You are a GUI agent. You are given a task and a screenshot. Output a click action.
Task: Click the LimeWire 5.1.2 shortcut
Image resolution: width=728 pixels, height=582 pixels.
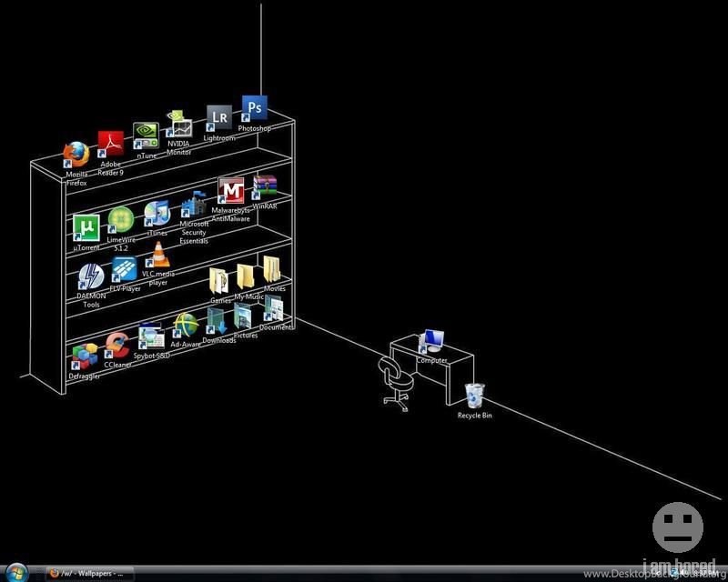[121, 220]
